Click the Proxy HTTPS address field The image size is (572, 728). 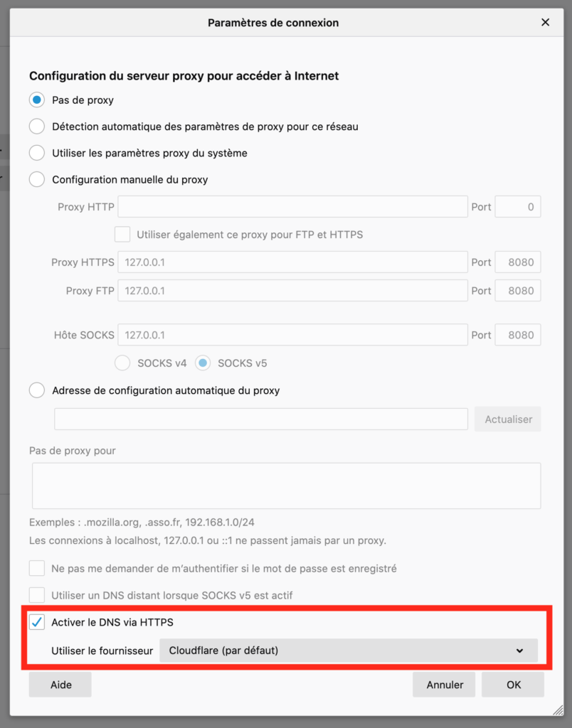tap(292, 262)
